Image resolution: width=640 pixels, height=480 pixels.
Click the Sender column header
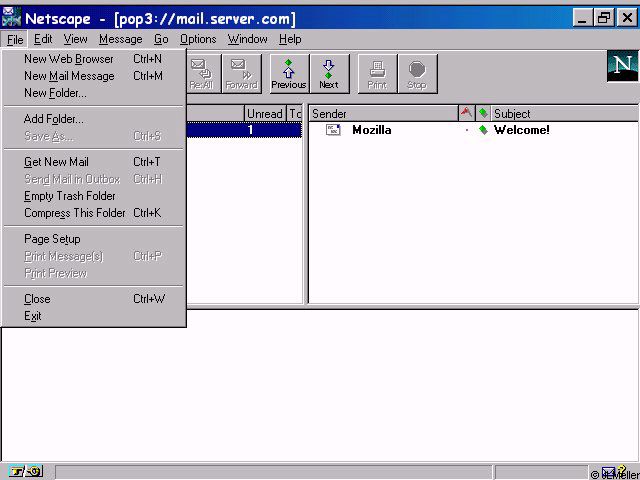383,113
